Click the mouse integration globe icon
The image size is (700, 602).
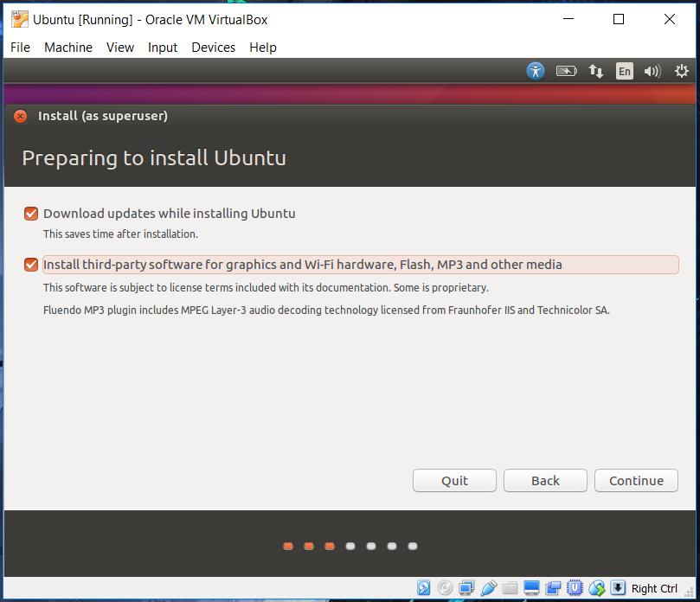pos(596,587)
